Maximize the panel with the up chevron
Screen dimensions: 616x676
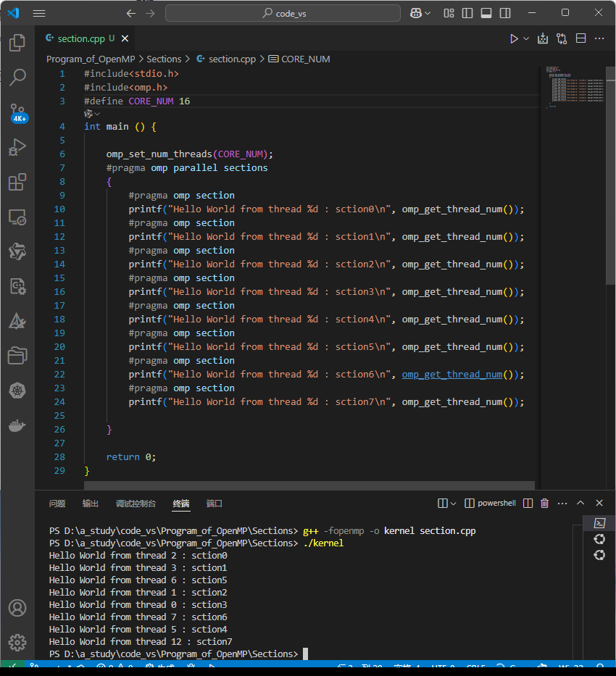pyautogui.click(x=580, y=503)
